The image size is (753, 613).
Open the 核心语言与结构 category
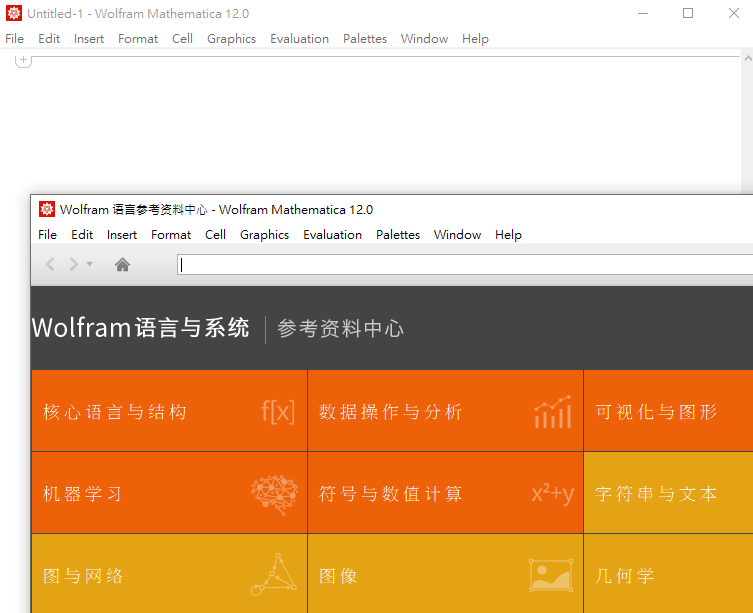169,411
